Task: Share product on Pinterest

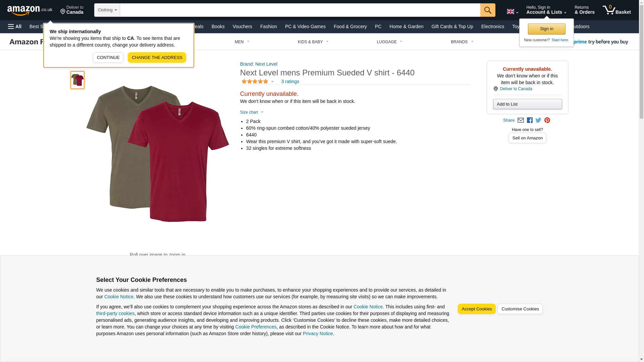Action: (547, 120)
